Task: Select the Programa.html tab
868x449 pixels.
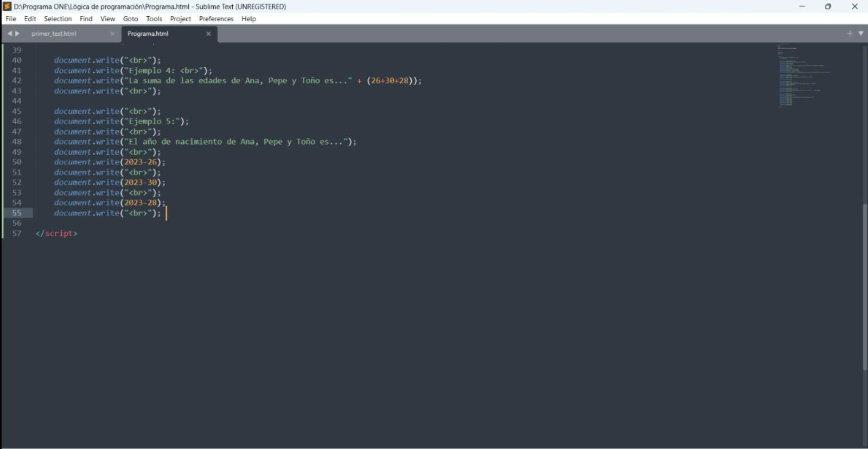Action: (x=148, y=34)
